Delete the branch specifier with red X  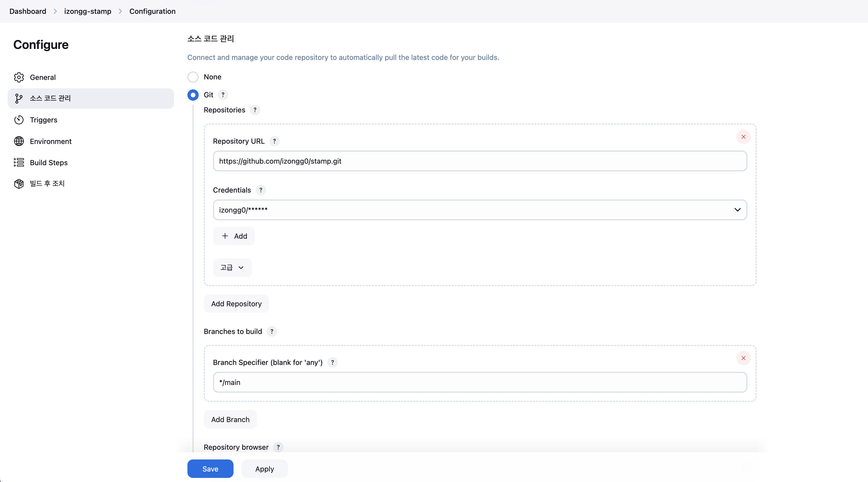(743, 358)
